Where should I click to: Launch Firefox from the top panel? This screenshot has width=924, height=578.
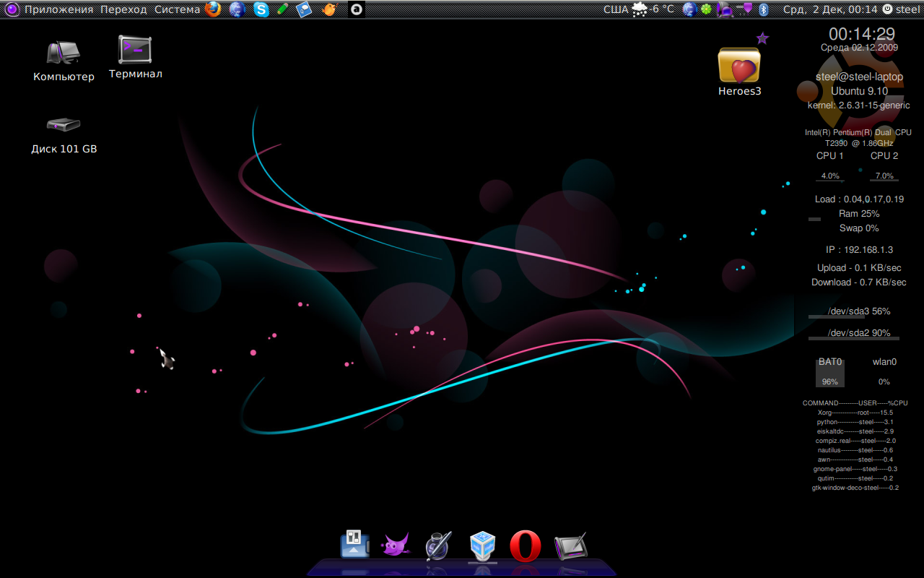pos(212,9)
